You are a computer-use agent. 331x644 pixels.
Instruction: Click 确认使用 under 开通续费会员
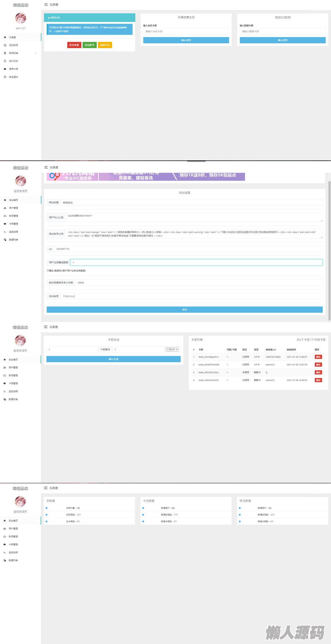(186, 40)
